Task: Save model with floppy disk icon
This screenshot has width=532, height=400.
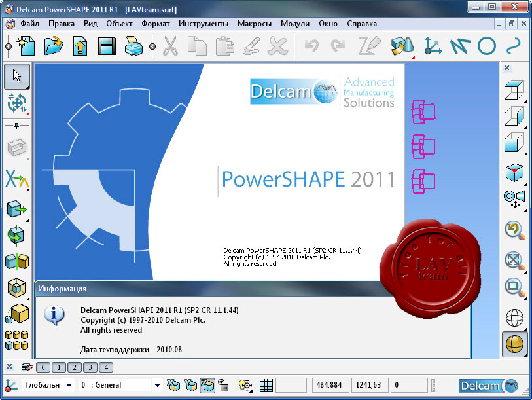Action: tap(107, 46)
